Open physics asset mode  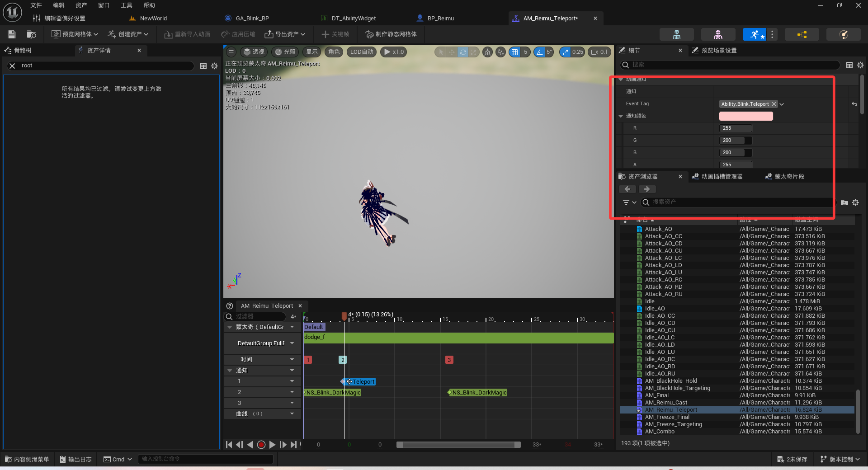pos(843,34)
